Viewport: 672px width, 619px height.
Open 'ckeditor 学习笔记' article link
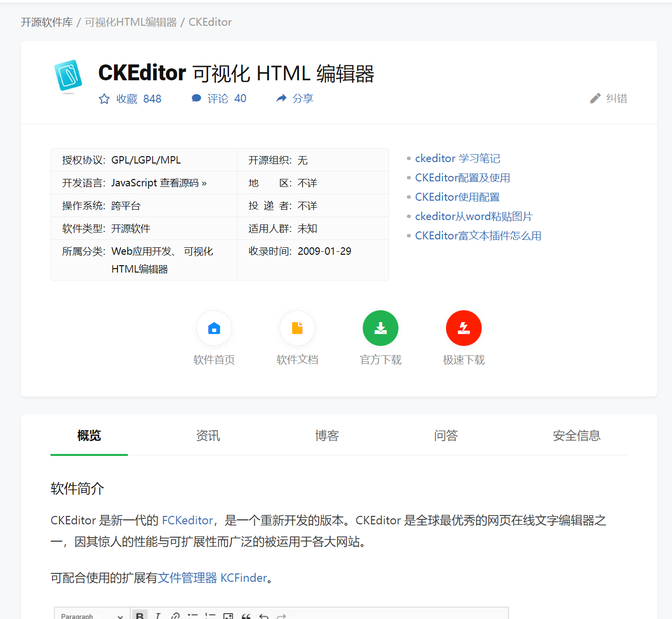[x=457, y=158]
